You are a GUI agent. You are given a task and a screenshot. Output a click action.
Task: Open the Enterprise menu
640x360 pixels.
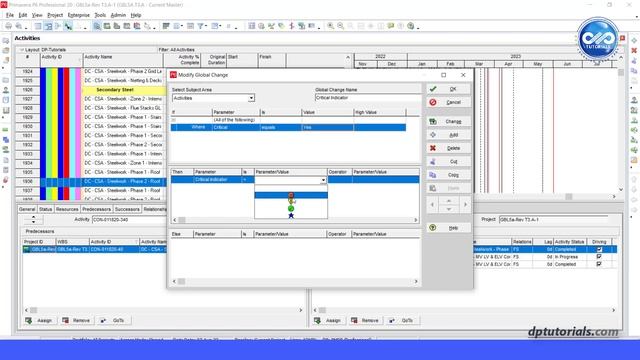[x=78, y=15]
